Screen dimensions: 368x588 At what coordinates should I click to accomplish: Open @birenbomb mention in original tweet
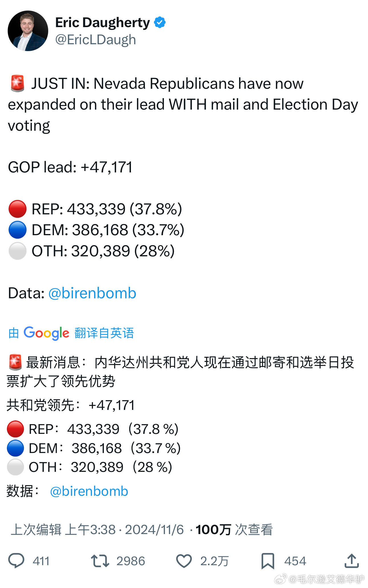(x=92, y=293)
